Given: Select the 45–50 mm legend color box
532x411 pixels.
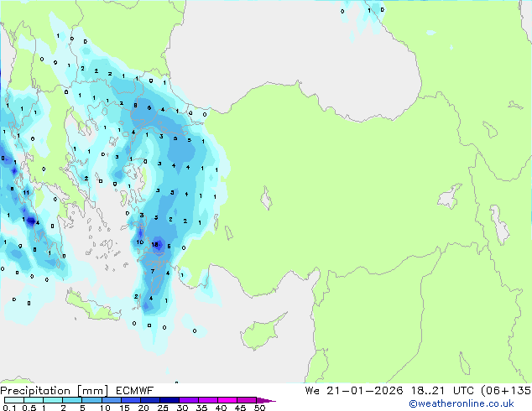Looking at the screenshot, I should 247,400.
